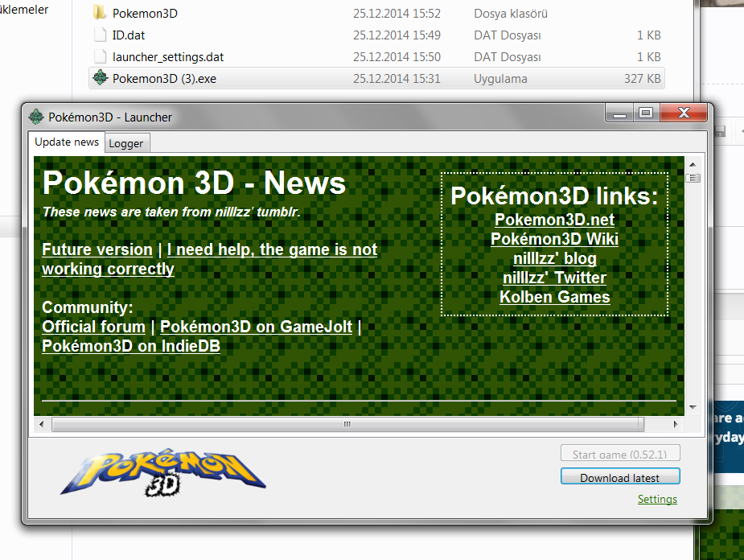
Task: Open the Official forum link
Action: 93,327
